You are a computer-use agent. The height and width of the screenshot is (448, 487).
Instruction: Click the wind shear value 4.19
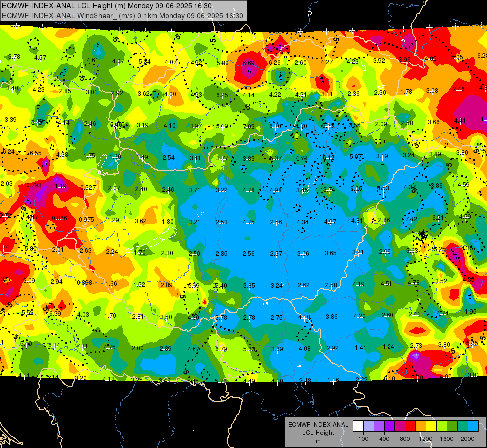coord(359,284)
